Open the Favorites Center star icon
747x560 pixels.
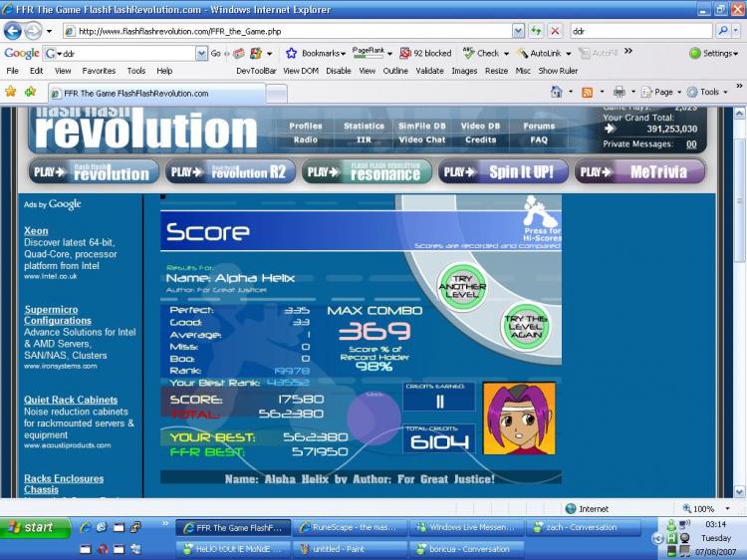click(x=11, y=91)
